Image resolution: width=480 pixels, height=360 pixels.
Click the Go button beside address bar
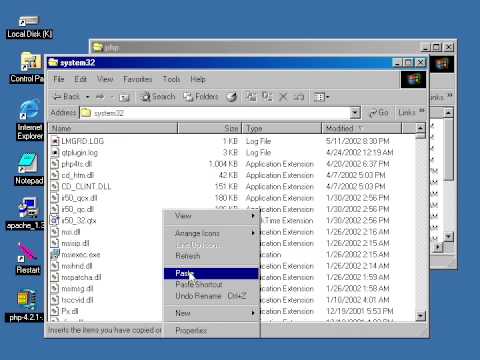coord(379,113)
